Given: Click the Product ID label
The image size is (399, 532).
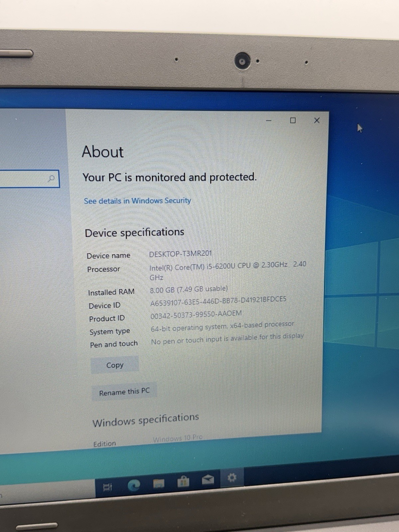Looking at the screenshot, I should 107,319.
